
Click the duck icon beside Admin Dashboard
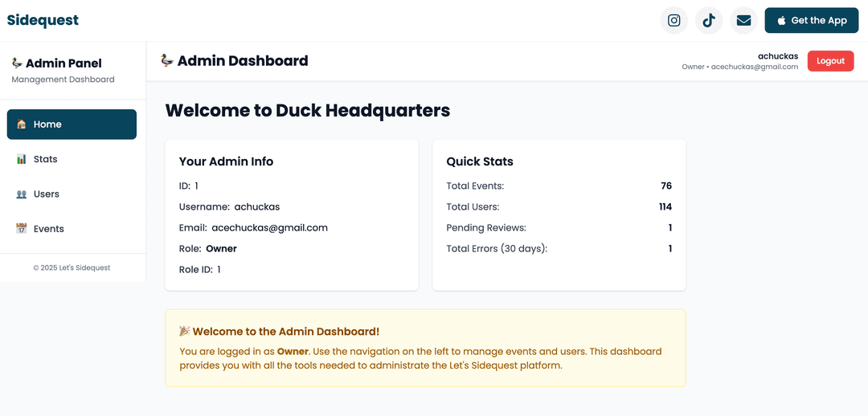click(x=167, y=60)
